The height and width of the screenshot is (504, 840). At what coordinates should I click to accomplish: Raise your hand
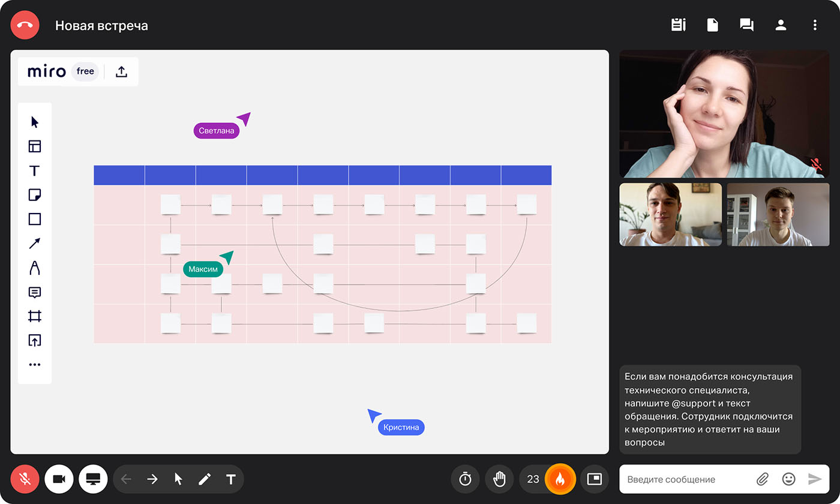[x=499, y=479]
